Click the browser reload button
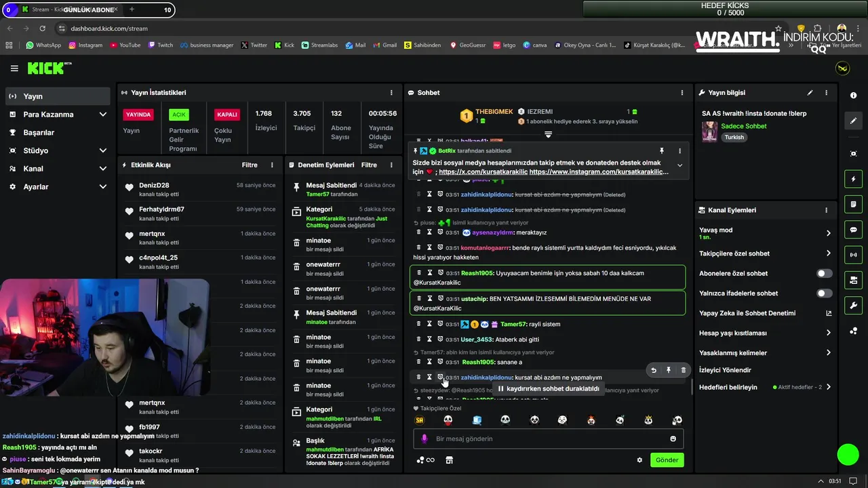Screen dimensions: 868x488 pos(43,28)
